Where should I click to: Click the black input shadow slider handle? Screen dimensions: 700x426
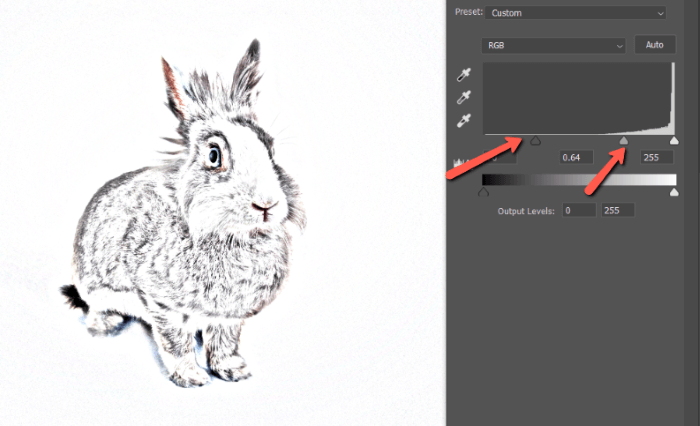click(535, 142)
